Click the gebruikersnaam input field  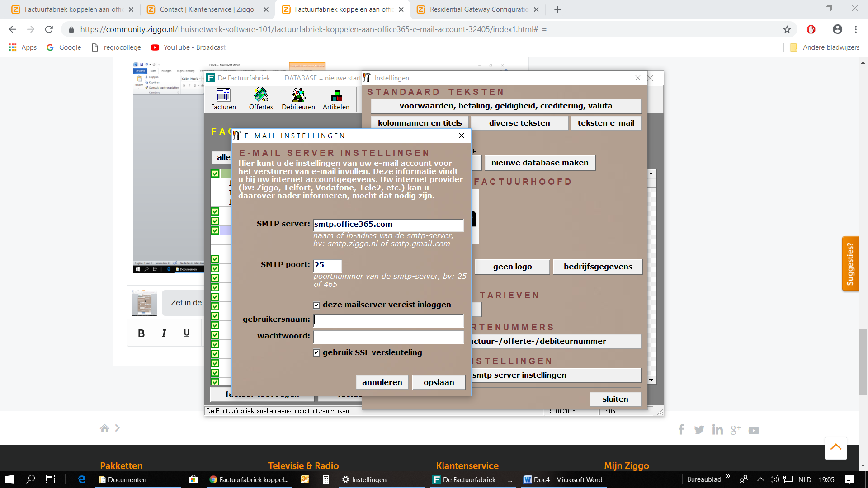(388, 320)
